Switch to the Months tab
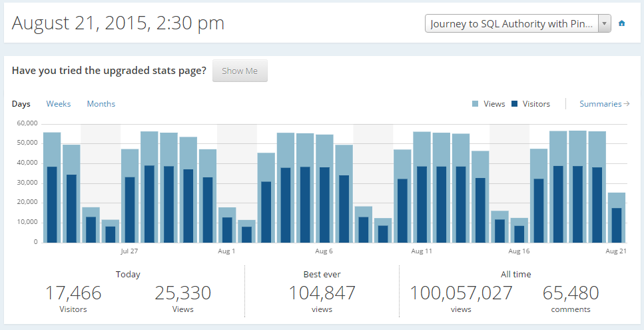This screenshot has height=330, width=644. [x=101, y=104]
